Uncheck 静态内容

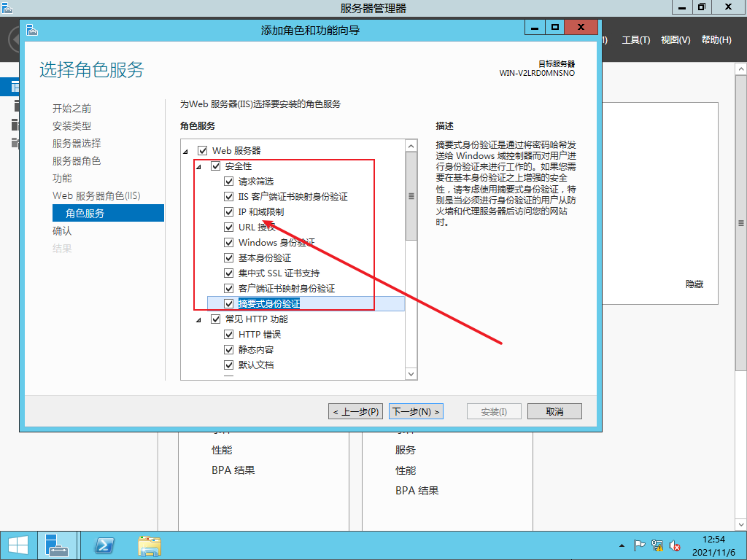pyautogui.click(x=228, y=349)
